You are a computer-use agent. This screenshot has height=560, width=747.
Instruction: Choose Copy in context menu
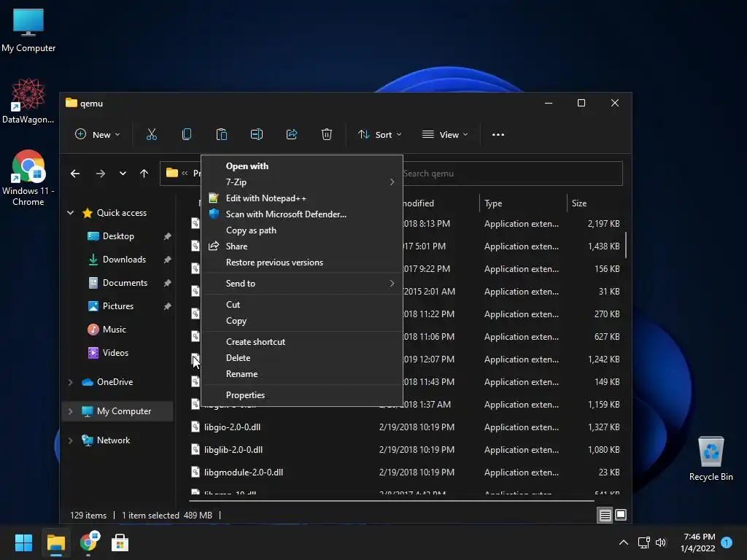[x=302, y=321]
